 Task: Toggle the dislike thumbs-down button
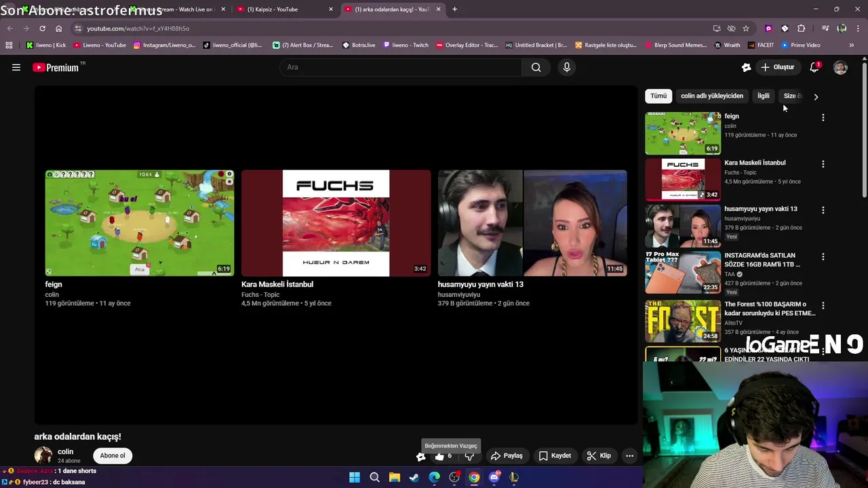pyautogui.click(x=469, y=456)
